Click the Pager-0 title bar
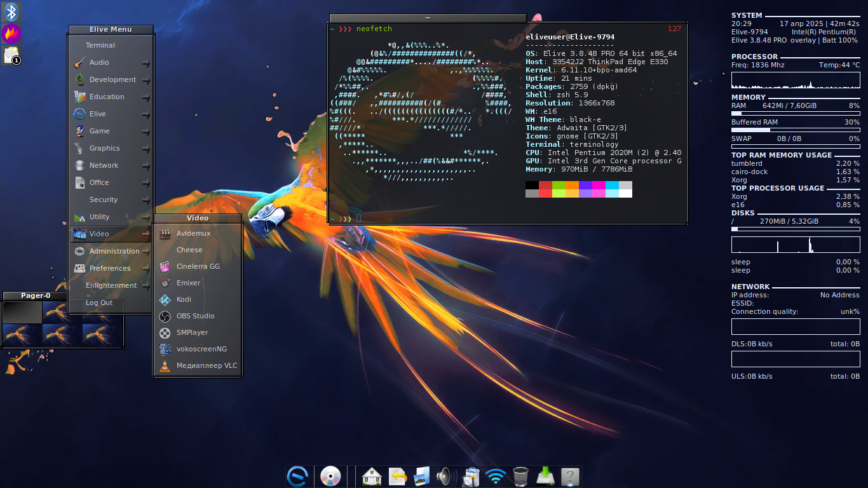Viewport: 868px width, 488px height. [x=36, y=295]
